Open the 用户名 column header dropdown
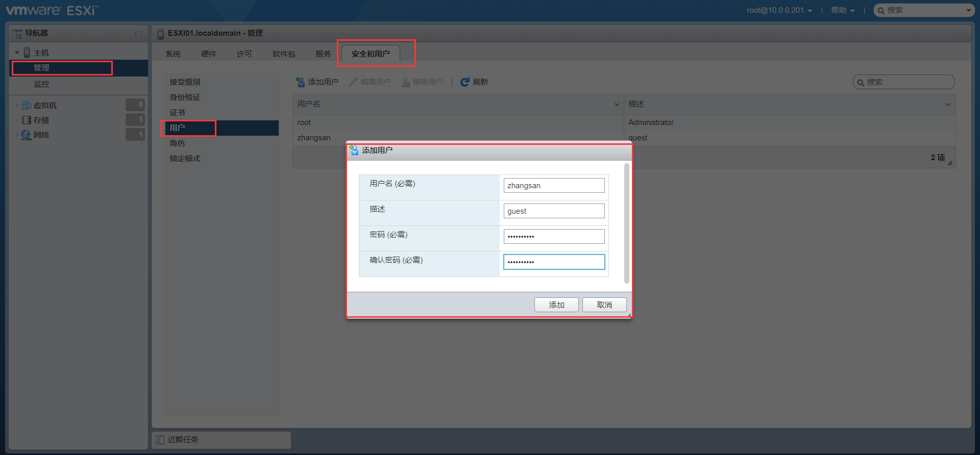Viewport: 980px width, 455px height. (617, 104)
